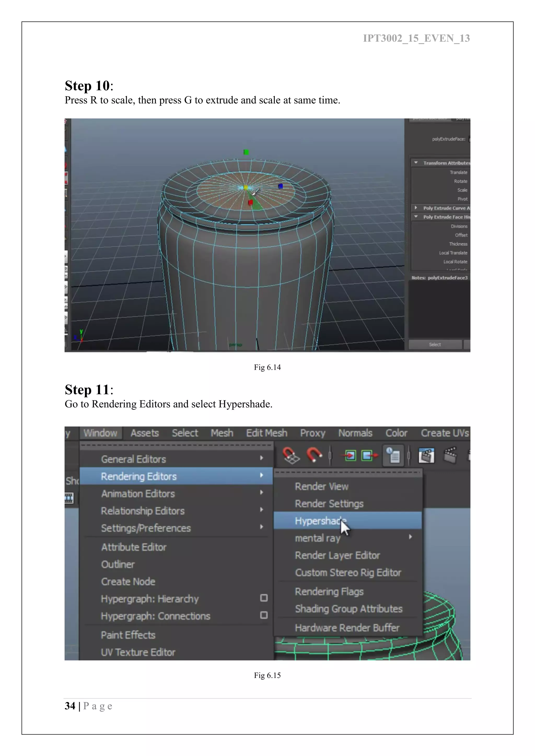Choose Hardware Render Buffer entry
Viewport: 535px width, 756px height.
pos(347,628)
